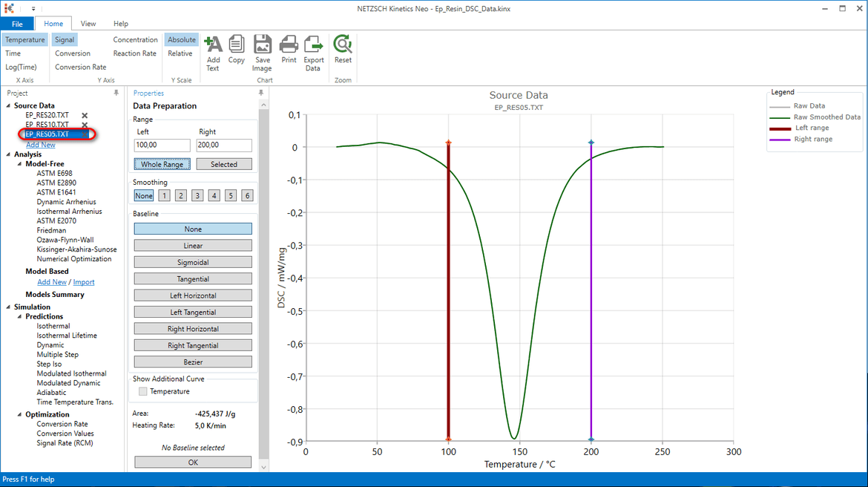Click the Add New source data link

[x=40, y=144]
